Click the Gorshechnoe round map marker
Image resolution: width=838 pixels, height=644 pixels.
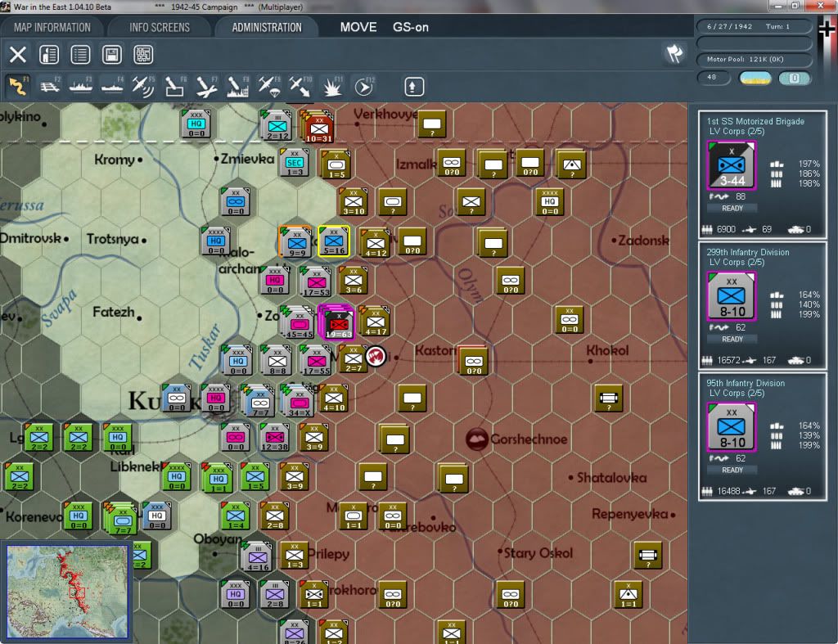(476, 439)
